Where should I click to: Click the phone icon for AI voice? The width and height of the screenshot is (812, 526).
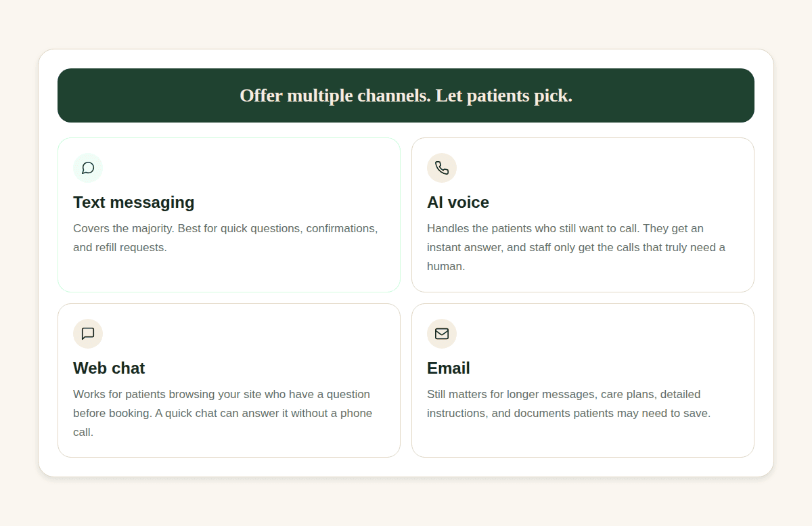click(442, 168)
